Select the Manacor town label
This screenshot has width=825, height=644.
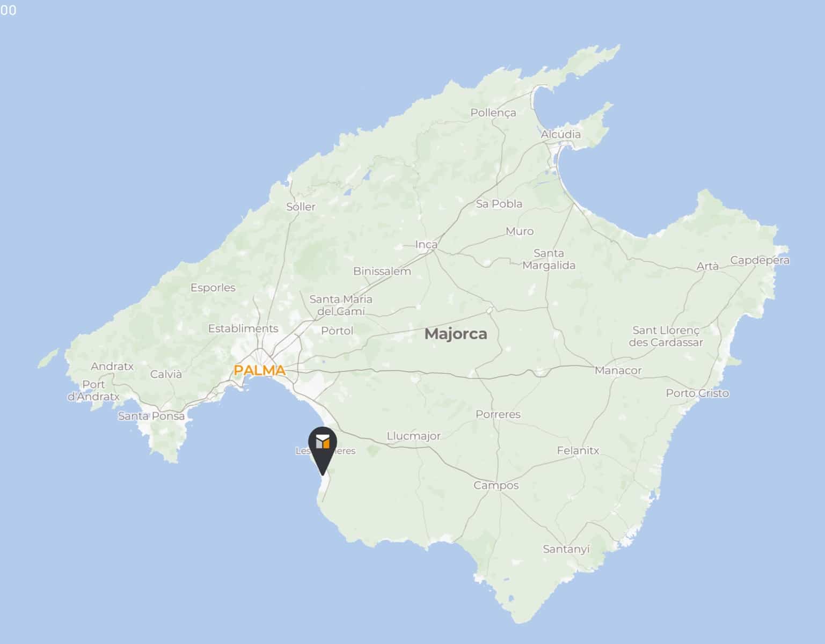[618, 370]
